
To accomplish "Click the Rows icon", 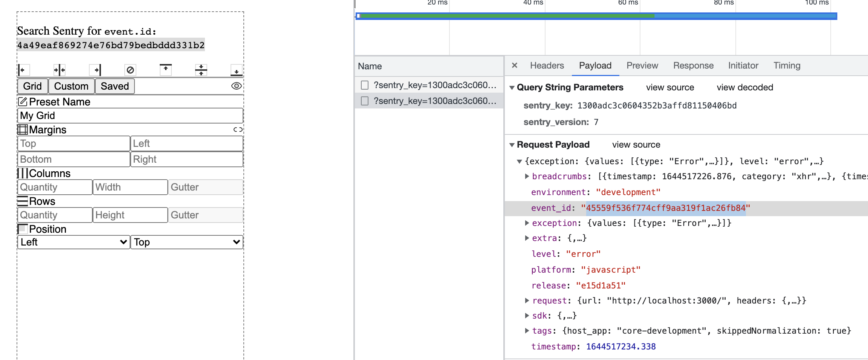I will click(x=23, y=201).
